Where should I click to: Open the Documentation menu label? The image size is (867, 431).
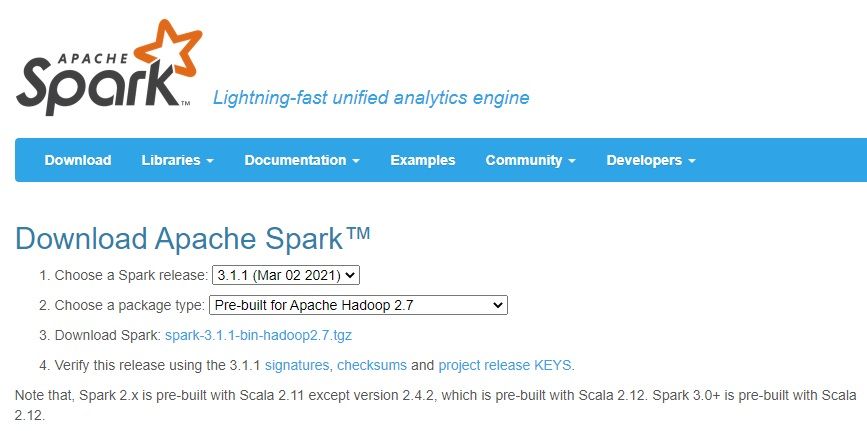click(295, 160)
